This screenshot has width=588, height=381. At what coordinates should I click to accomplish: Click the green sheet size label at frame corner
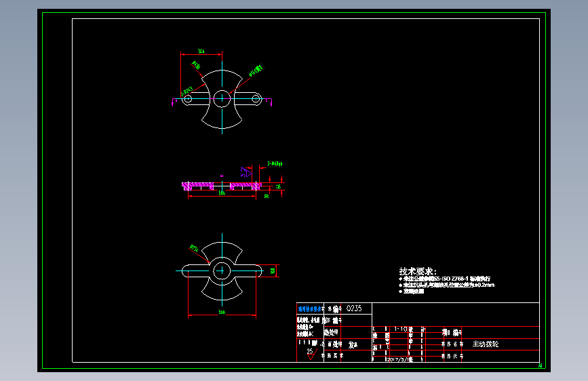[541, 365]
